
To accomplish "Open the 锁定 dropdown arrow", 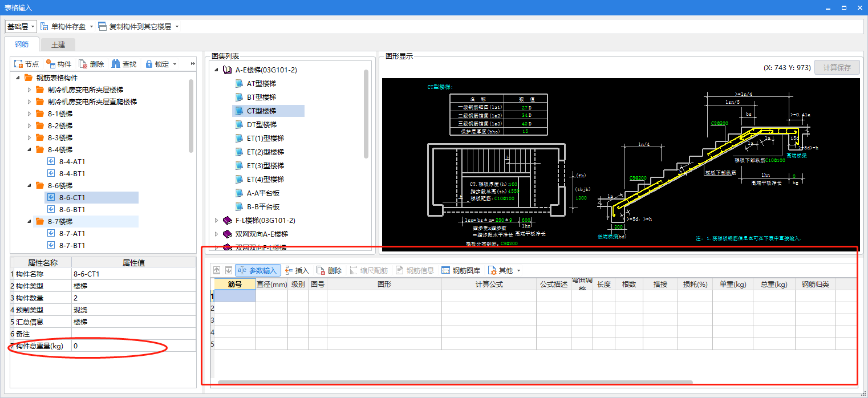I will tap(175, 64).
